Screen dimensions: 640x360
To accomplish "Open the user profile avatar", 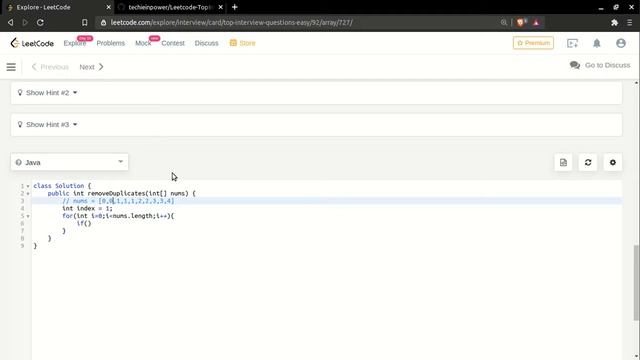I will click(x=621, y=43).
